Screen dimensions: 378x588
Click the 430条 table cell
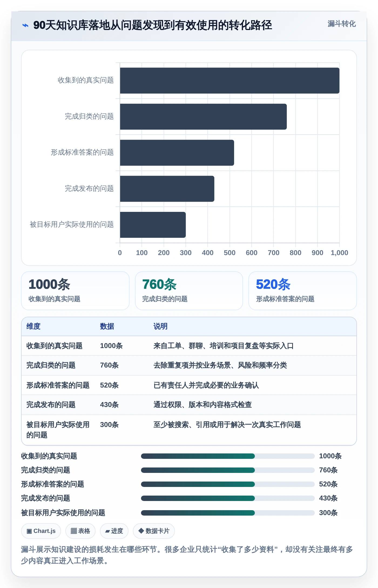pos(109,405)
